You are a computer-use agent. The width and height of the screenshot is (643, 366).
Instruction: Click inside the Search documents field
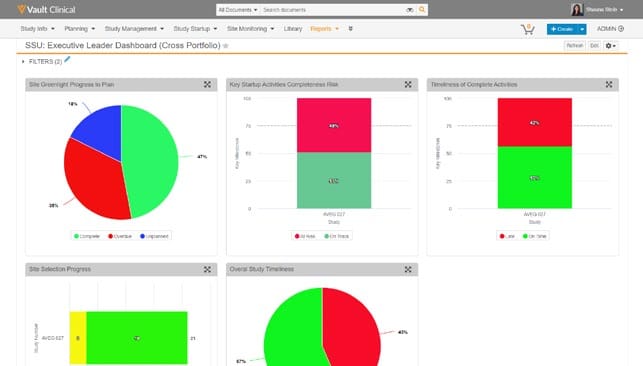coord(332,10)
